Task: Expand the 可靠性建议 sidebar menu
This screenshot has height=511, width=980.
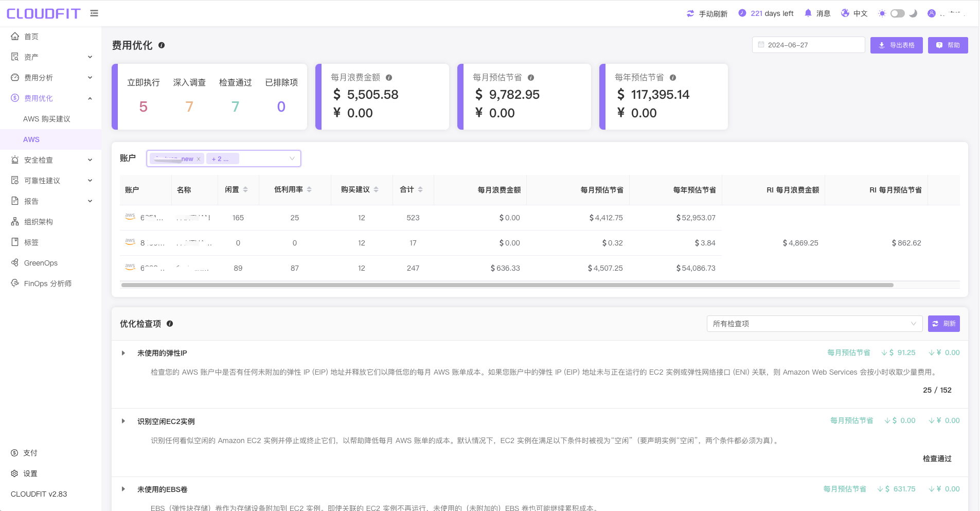Action: pos(50,181)
